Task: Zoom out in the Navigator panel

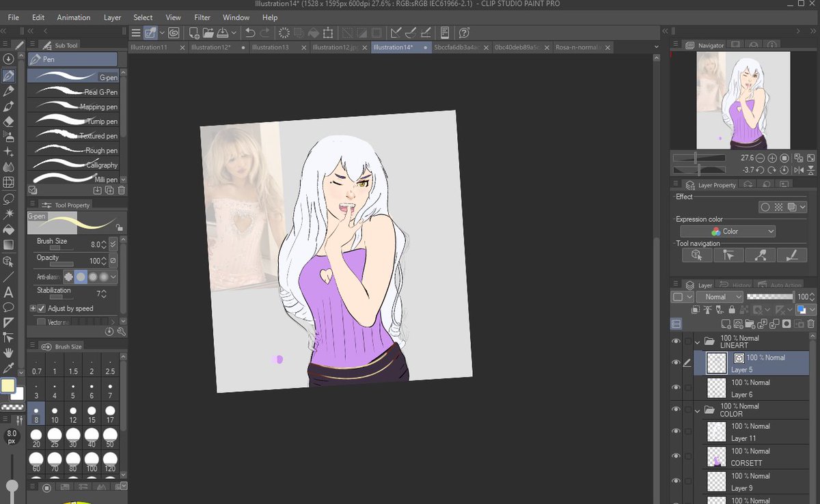Action: point(761,158)
